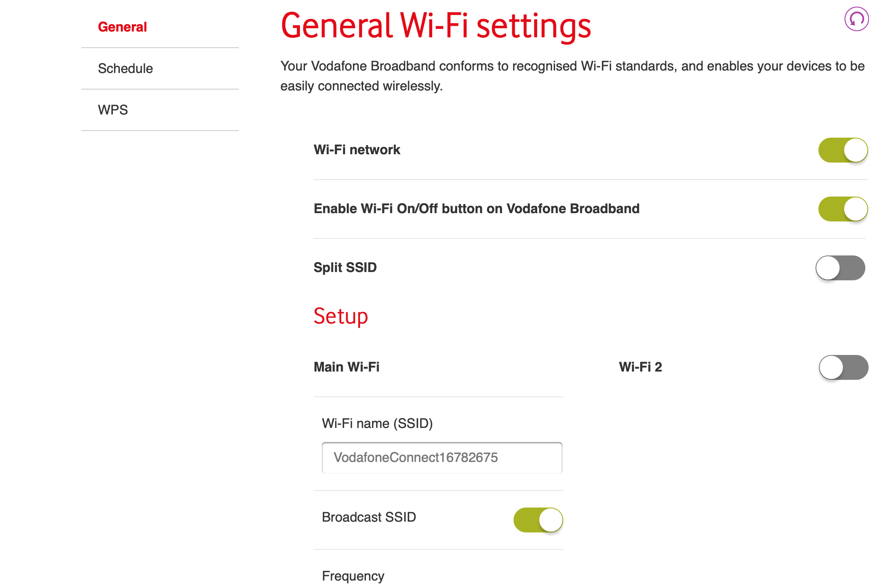The height and width of the screenshot is (588, 896).
Task: Click the 'General Wi-Fi settings' page heading
Action: pos(436,26)
